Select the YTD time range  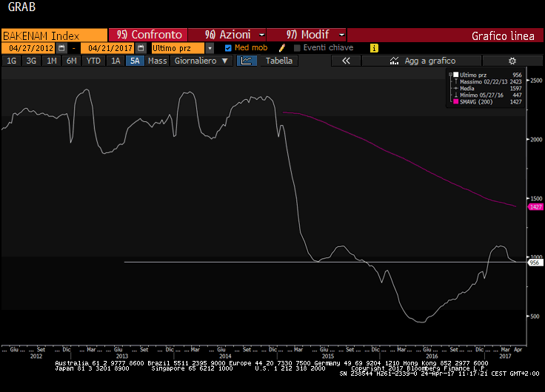(x=93, y=61)
